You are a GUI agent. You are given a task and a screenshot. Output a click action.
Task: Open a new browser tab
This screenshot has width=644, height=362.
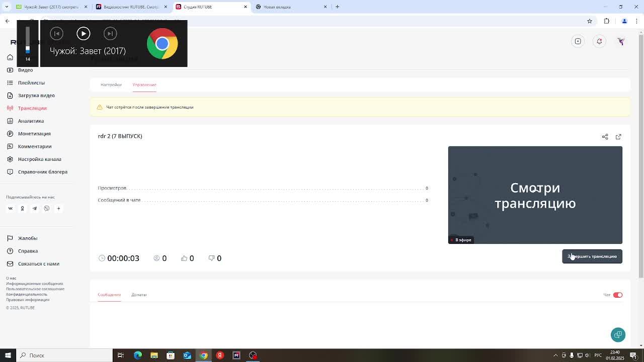(337, 7)
